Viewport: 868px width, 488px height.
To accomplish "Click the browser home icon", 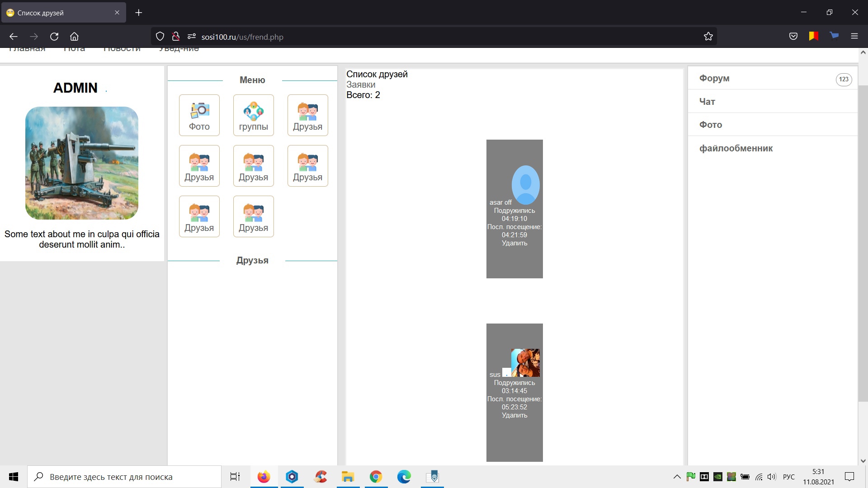I will [74, 37].
